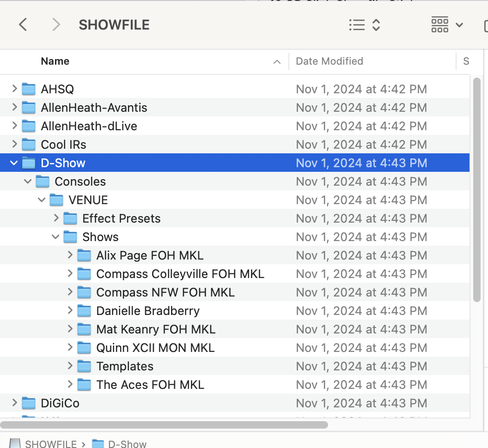The width and height of the screenshot is (488, 448).
Task: Click the Shows folder icon
Action: pyautogui.click(x=70, y=237)
